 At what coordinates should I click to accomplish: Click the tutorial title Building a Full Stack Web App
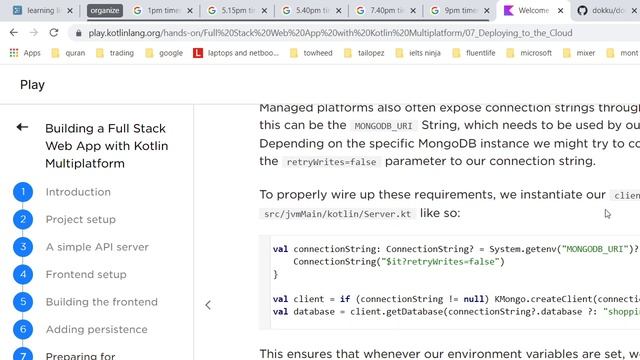point(107,146)
